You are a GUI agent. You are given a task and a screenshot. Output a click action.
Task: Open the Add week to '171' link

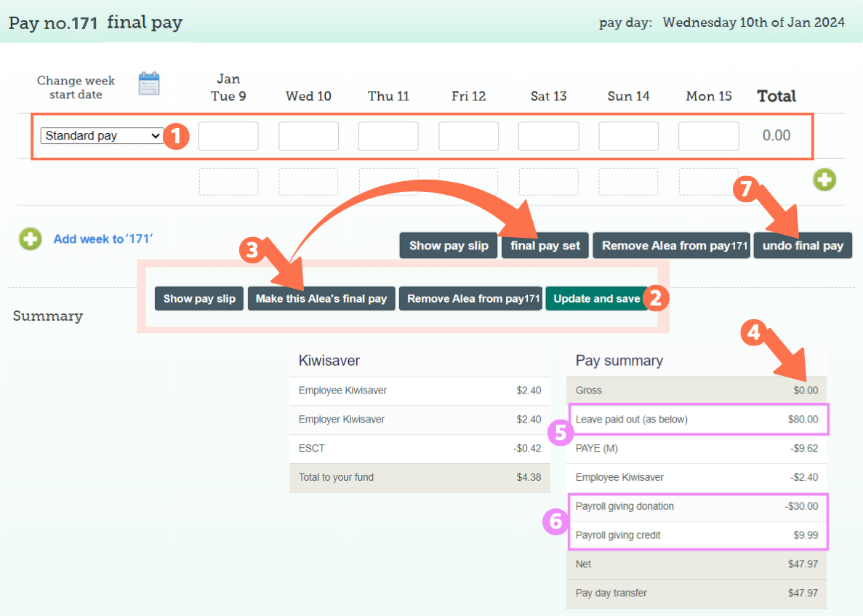(x=103, y=240)
